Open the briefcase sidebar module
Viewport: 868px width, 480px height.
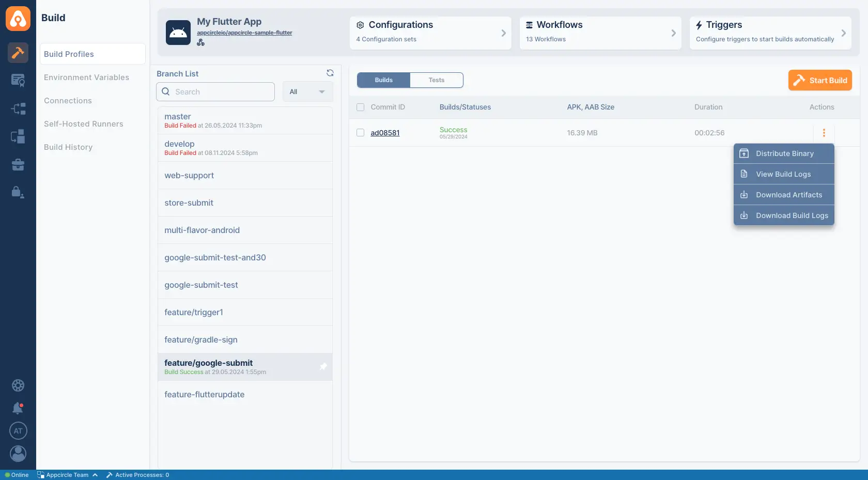point(18,164)
